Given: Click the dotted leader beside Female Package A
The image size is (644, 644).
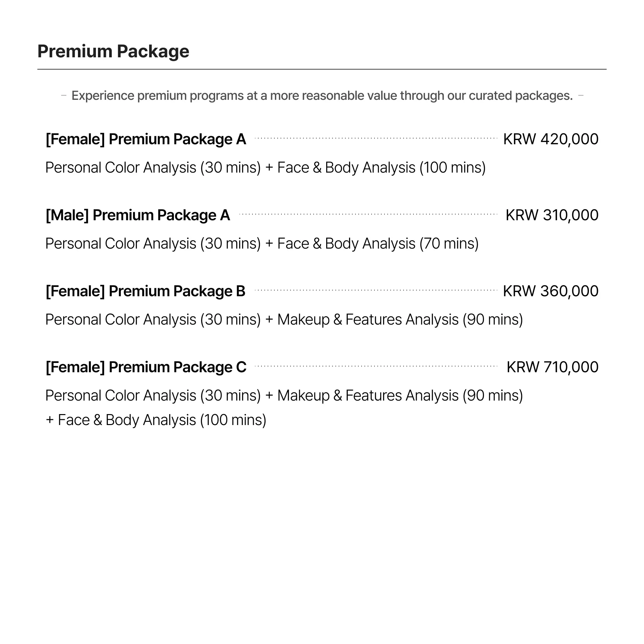Looking at the screenshot, I should tap(376, 138).
